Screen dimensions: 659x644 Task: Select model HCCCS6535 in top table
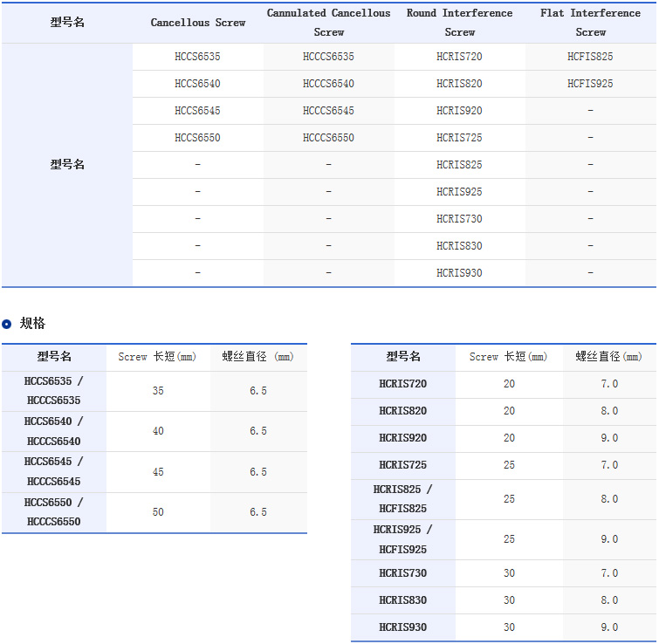coord(329,57)
